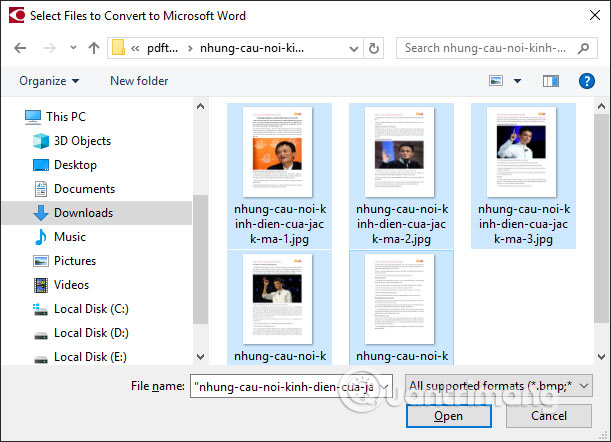Close the Select Files dialog
The height and width of the screenshot is (442, 611).
595,15
